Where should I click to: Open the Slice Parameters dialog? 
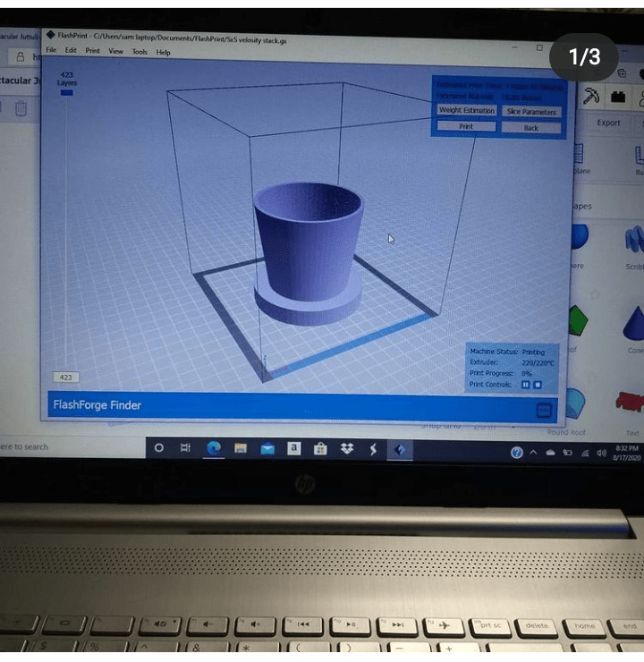[531, 112]
